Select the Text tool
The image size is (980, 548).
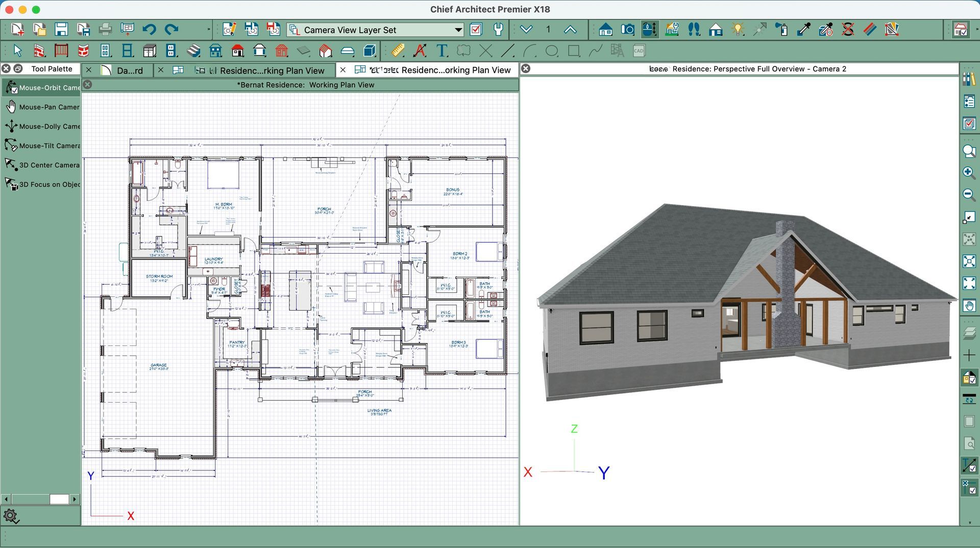click(442, 51)
